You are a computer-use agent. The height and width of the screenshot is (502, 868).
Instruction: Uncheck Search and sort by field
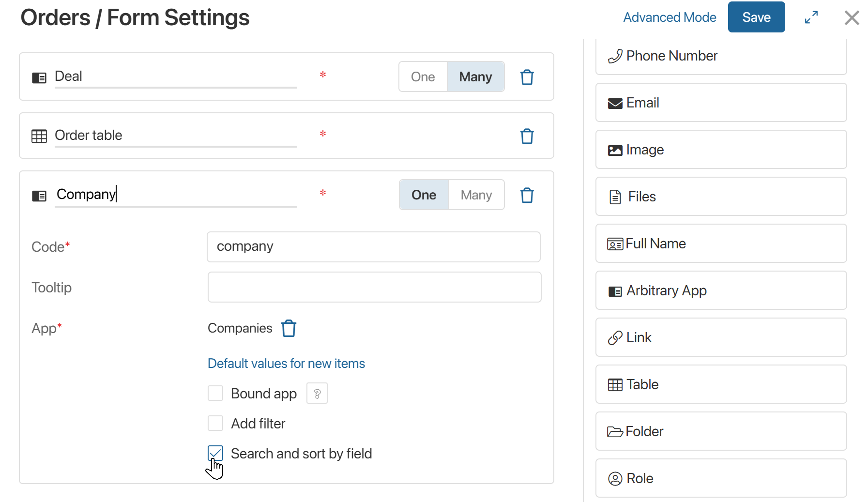pos(215,453)
